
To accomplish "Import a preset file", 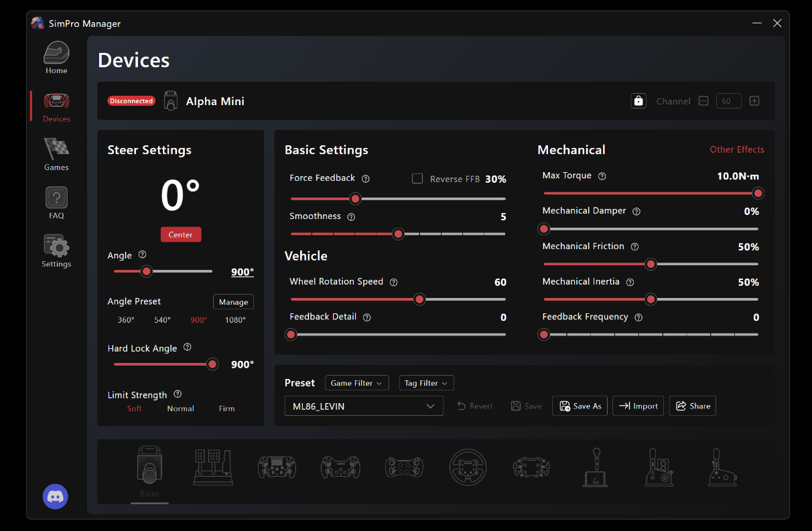I will [638, 406].
